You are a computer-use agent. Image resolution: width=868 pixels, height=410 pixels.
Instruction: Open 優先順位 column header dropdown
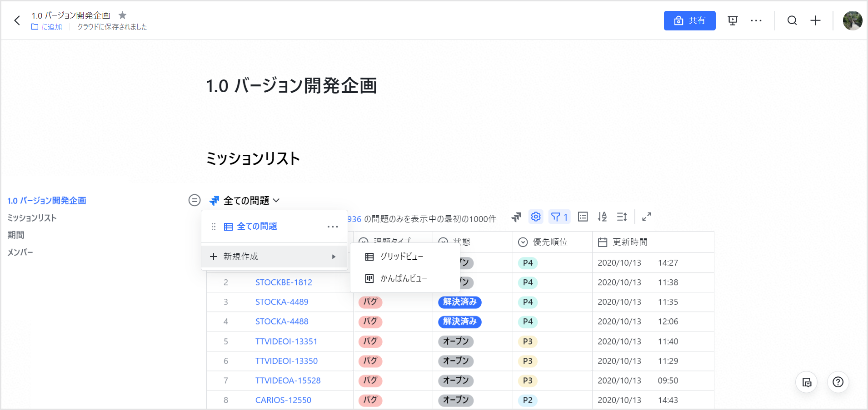[x=523, y=242]
